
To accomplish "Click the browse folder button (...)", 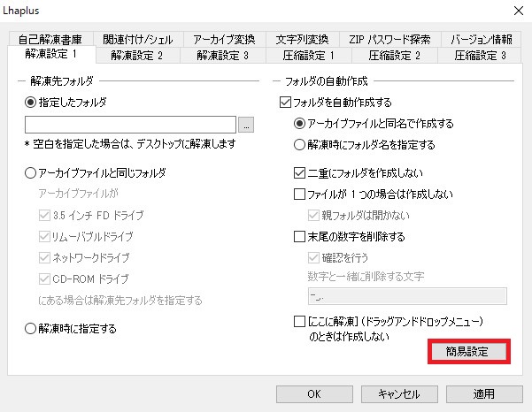I will pos(246,125).
